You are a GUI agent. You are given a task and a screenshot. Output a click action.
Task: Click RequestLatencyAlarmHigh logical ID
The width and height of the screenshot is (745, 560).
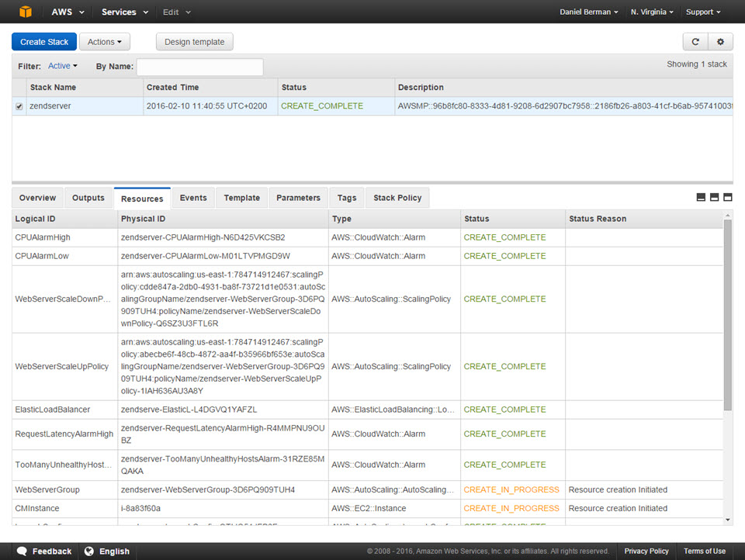[64, 434]
